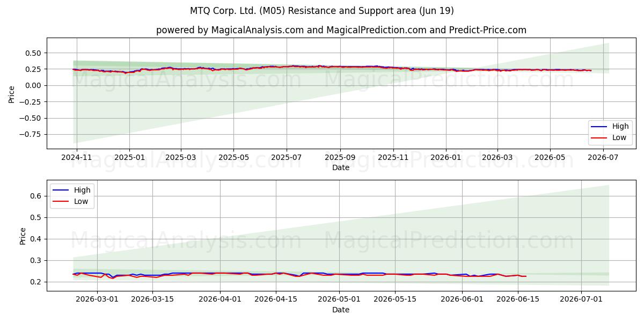Click the 'Date' x-axis label of top chart
The width and height of the screenshot is (644, 322).
click(341, 168)
